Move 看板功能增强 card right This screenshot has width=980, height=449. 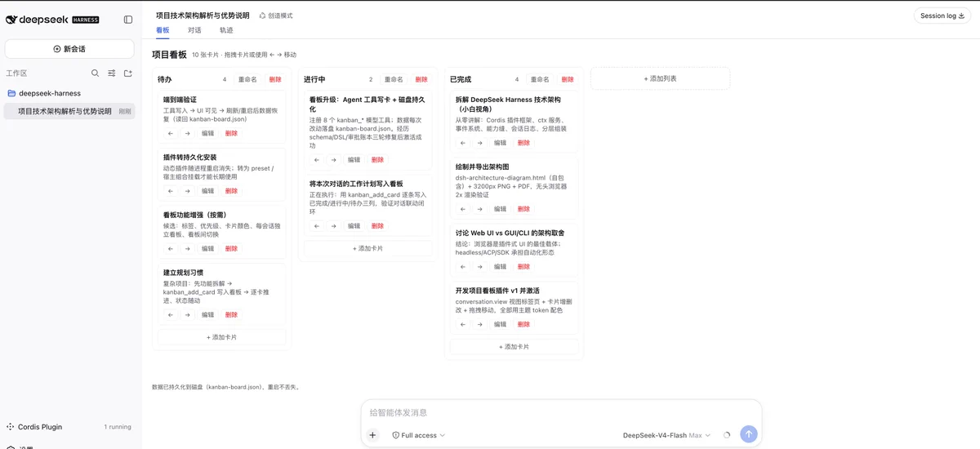pos(187,249)
